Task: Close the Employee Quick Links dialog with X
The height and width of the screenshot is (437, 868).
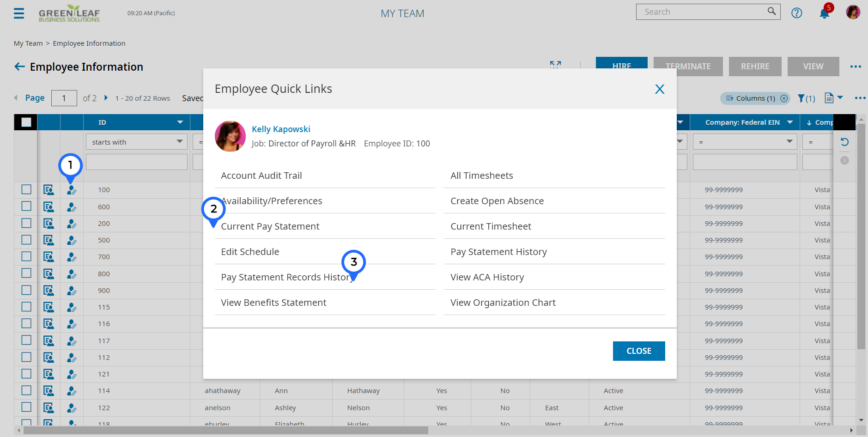Action: (x=660, y=89)
